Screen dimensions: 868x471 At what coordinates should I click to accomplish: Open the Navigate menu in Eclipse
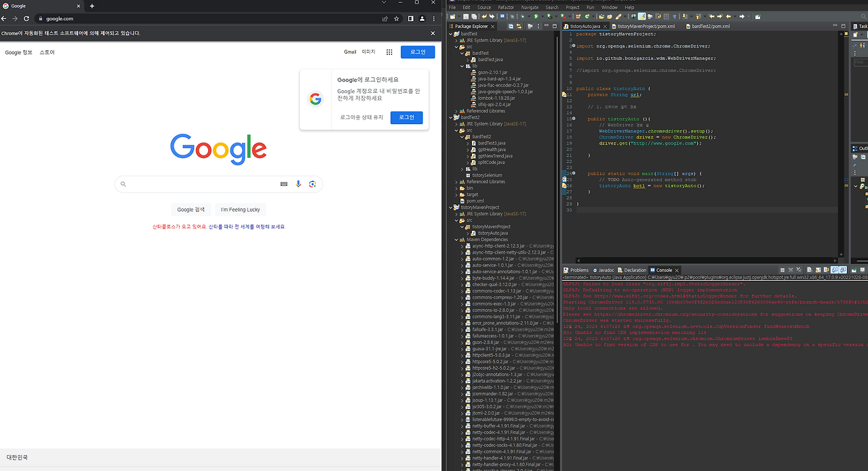click(x=530, y=7)
